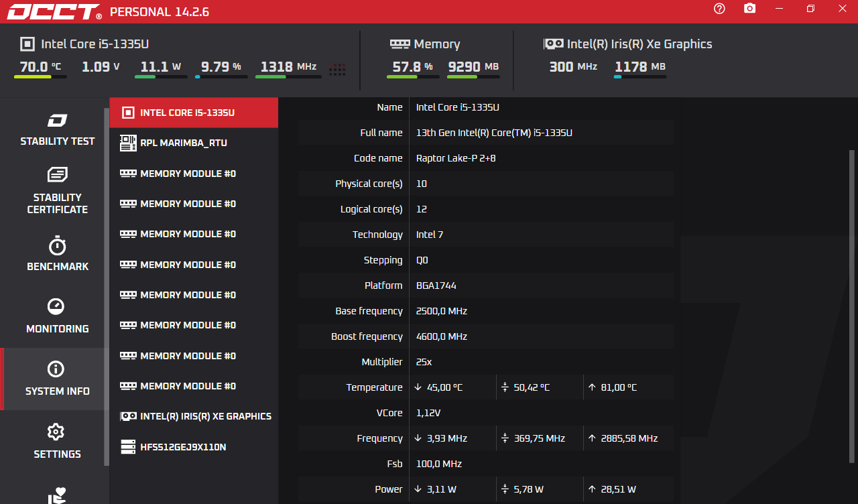Click the Multiplier value 25x
858x504 pixels.
[x=424, y=362]
